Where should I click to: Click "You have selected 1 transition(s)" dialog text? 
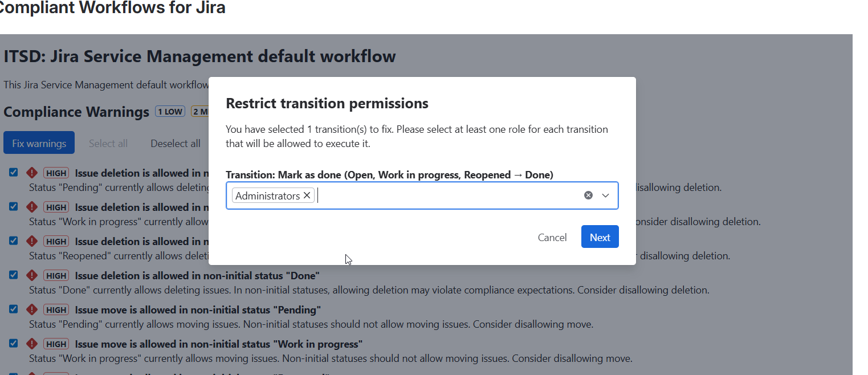(x=417, y=136)
